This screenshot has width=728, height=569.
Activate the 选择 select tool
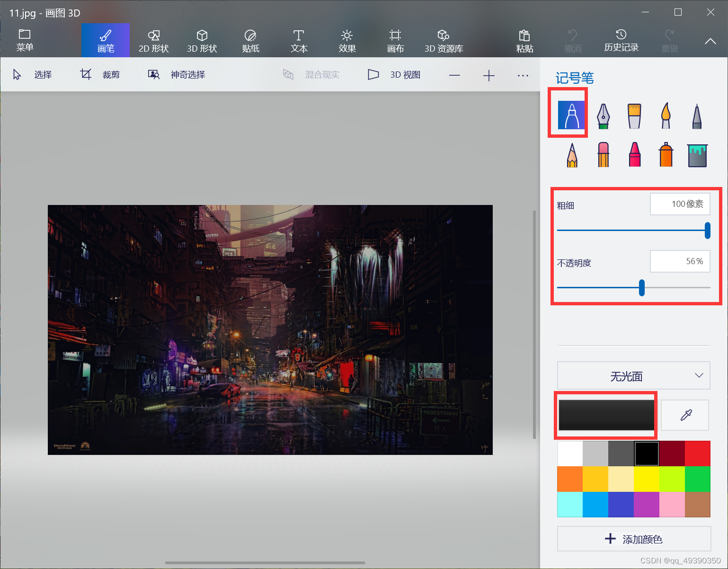[x=32, y=75]
